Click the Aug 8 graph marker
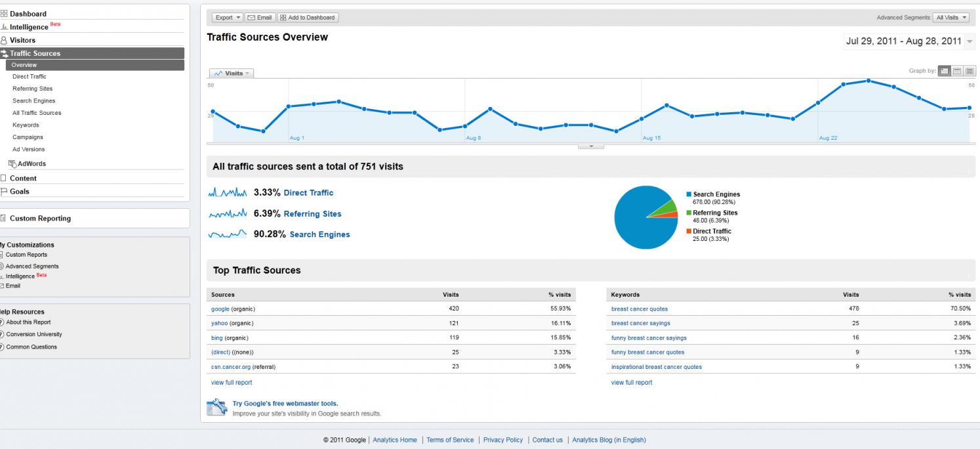The height and width of the screenshot is (449, 980). click(x=465, y=126)
